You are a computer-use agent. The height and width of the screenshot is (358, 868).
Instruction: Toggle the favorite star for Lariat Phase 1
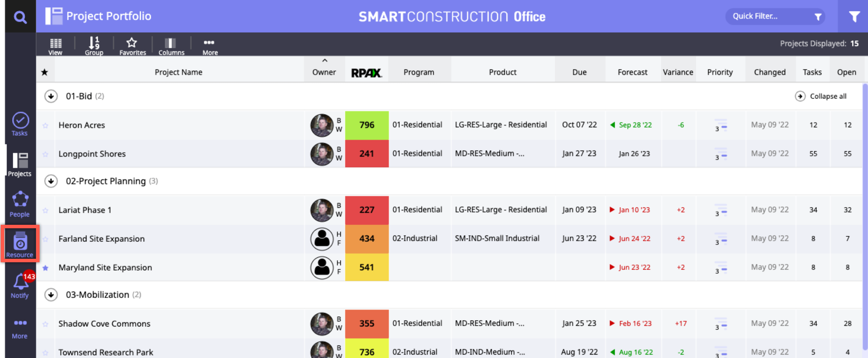click(x=45, y=211)
